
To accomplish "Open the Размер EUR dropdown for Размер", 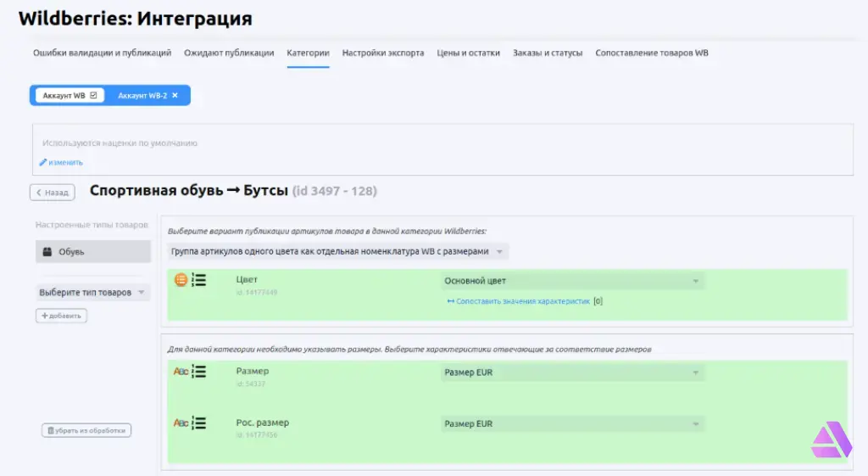I will tap(572, 372).
